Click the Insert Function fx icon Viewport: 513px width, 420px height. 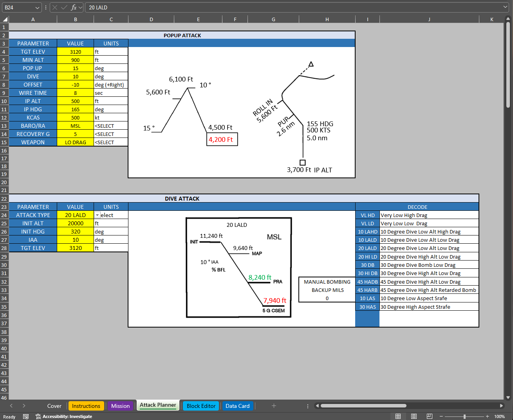click(74, 7)
